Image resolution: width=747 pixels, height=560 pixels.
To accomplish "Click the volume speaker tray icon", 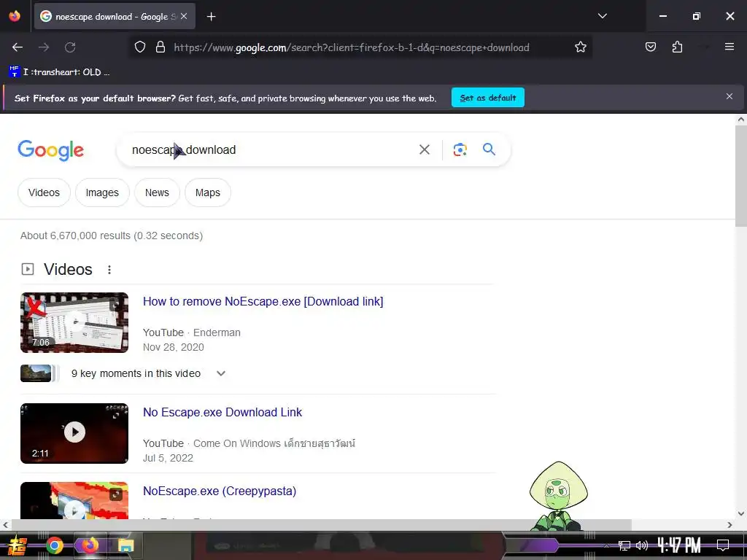I will (x=642, y=545).
